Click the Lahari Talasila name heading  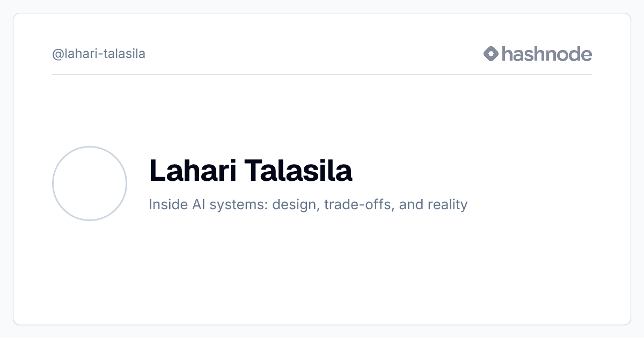point(251,171)
